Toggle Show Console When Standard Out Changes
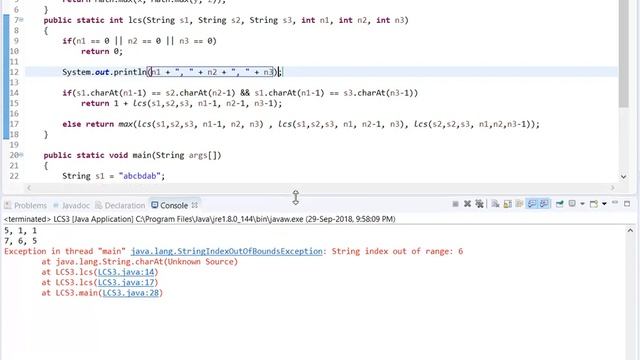640x360 pixels. click(532, 204)
